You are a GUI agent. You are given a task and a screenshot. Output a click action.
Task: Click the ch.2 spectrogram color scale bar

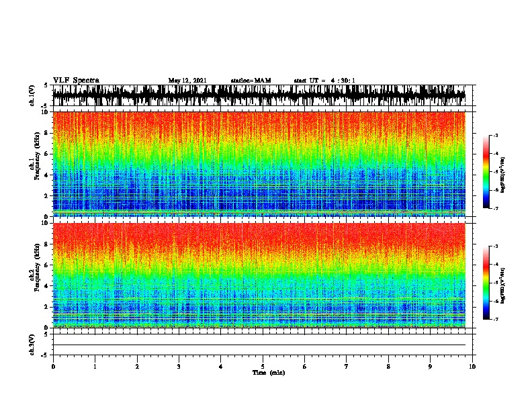[x=486, y=283]
